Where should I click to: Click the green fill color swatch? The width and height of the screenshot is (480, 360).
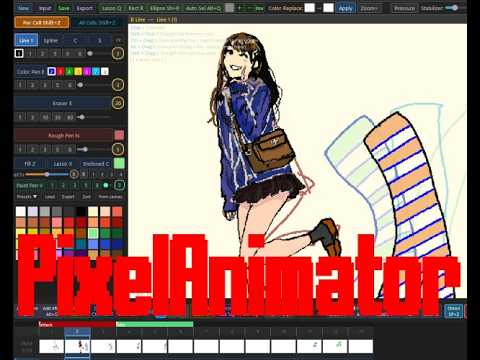[119, 163]
